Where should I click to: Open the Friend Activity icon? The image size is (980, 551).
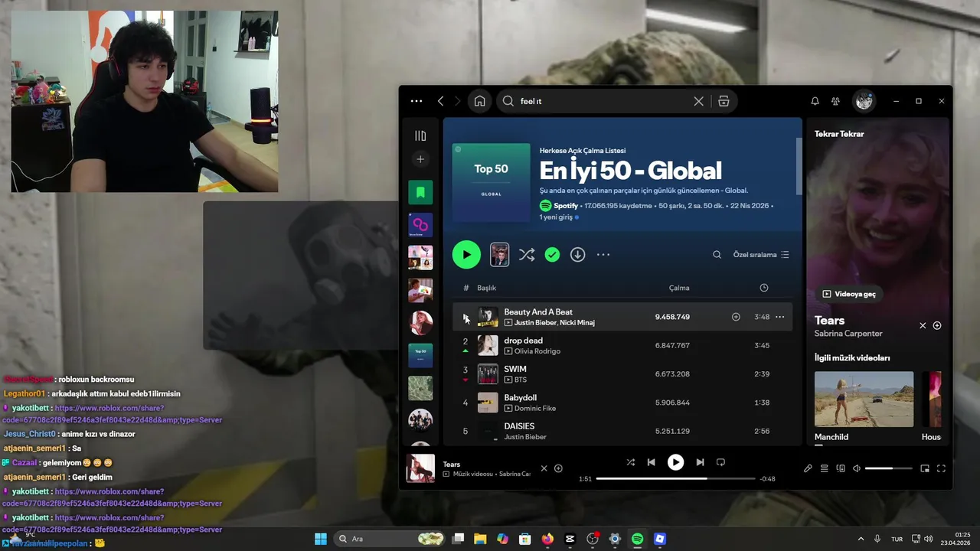835,101
